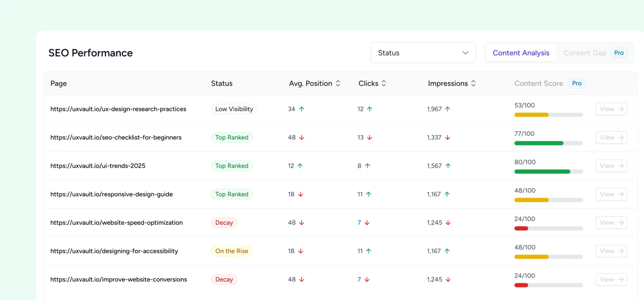This screenshot has height=300, width=644.
Task: Open the ux-design-research-practices page link
Action: point(118,109)
